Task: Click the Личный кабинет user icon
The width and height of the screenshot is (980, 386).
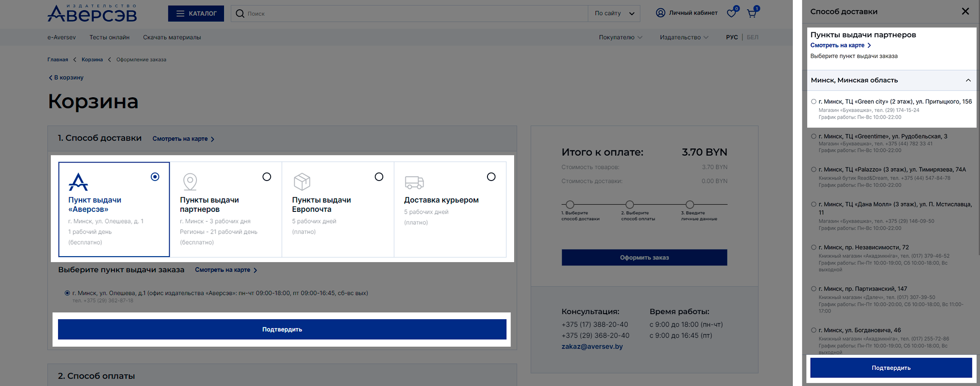Action: pos(660,13)
